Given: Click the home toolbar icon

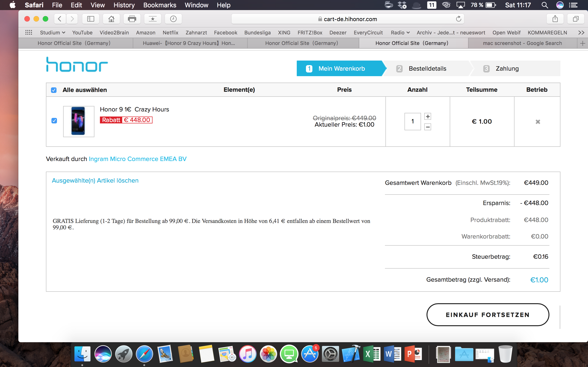Looking at the screenshot, I should point(111,19).
